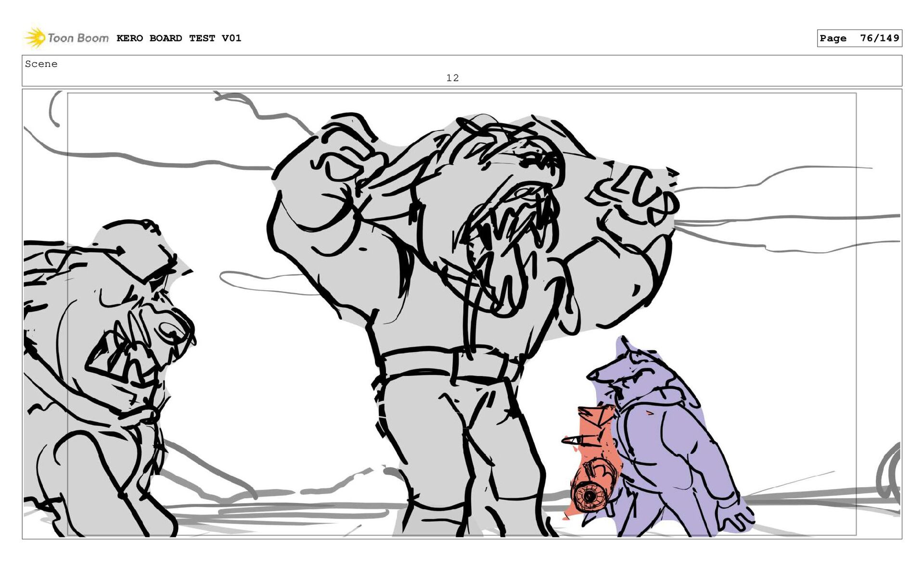Click the Toon Boom wordmark text
Viewport: 924px width, 561px height.
[x=78, y=38]
